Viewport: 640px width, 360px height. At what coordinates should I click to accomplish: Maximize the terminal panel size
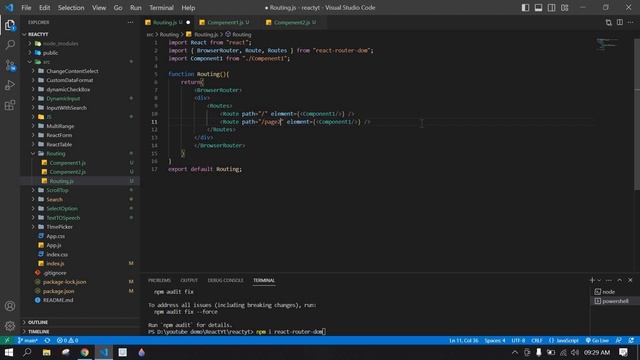pyautogui.click(x=620, y=280)
